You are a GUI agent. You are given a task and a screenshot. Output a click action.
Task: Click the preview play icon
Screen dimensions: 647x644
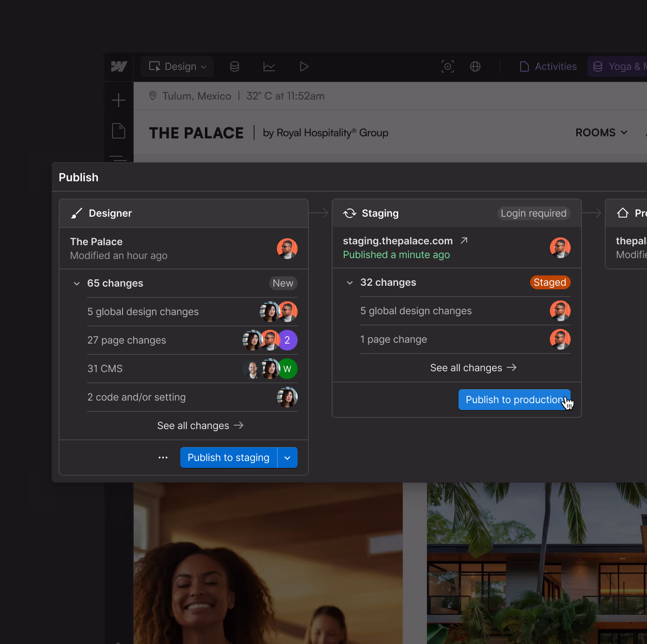pyautogui.click(x=304, y=66)
